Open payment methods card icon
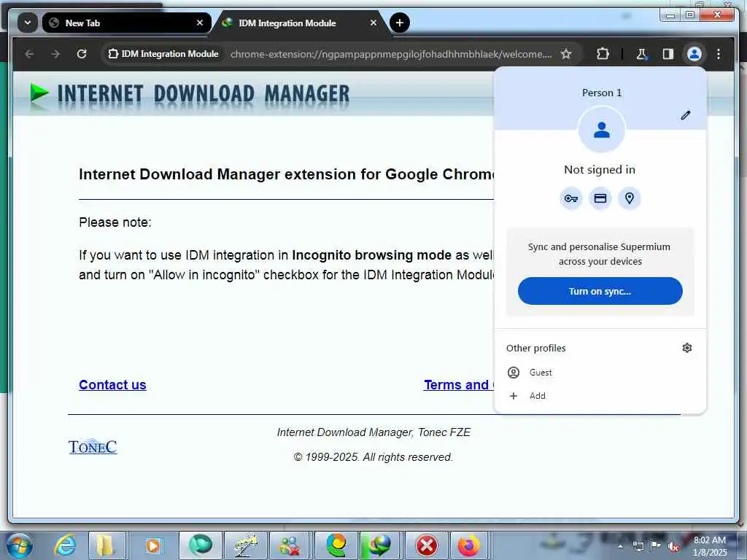 click(x=600, y=198)
